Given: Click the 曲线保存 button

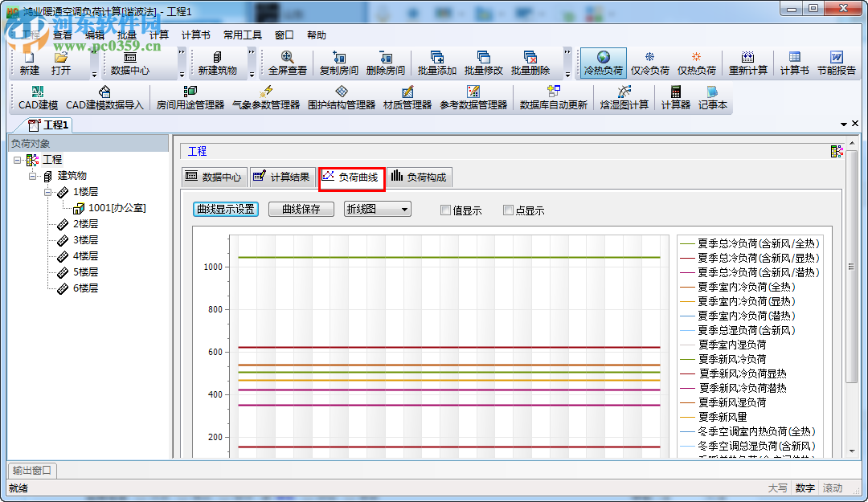Looking at the screenshot, I should click(301, 210).
